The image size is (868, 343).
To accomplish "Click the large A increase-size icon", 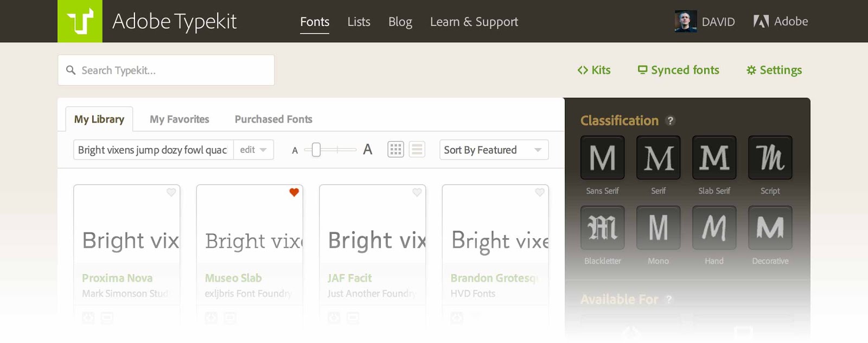I will pyautogui.click(x=368, y=149).
